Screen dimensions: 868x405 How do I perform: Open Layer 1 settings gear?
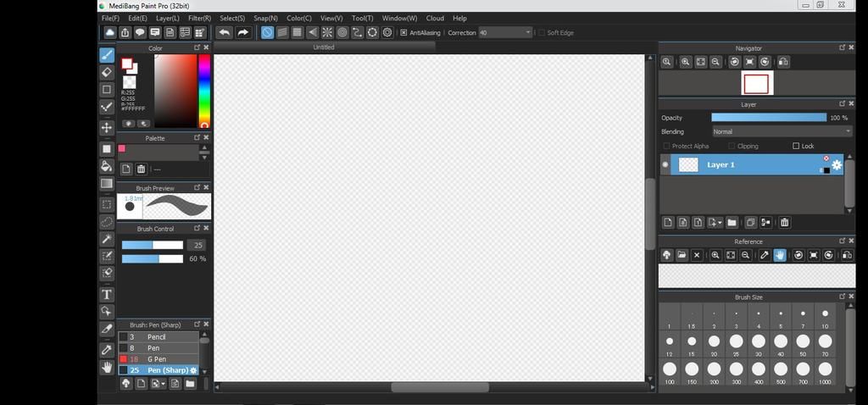tap(837, 165)
